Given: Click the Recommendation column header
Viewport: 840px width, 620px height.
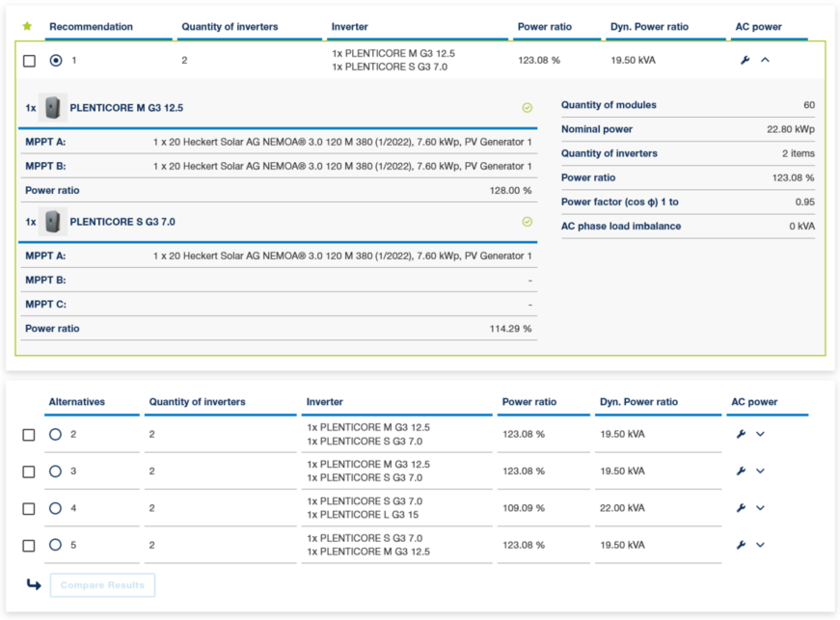Looking at the screenshot, I should click(x=91, y=27).
